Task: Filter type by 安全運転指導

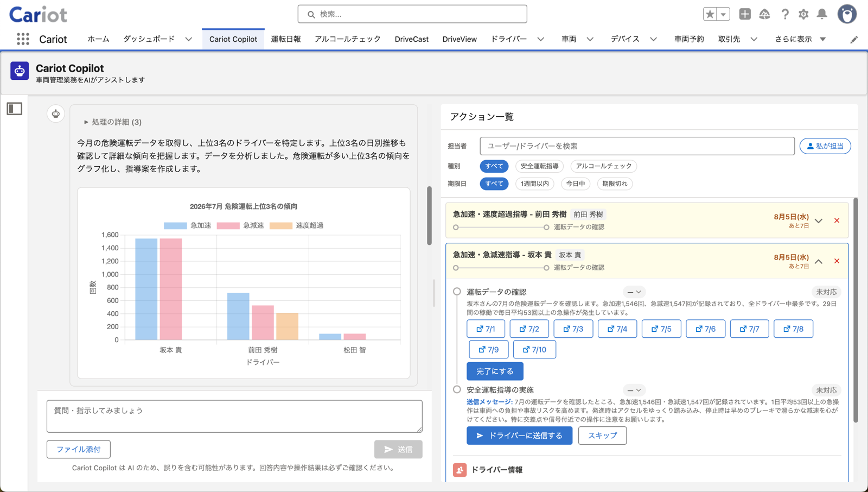Action: tap(539, 166)
